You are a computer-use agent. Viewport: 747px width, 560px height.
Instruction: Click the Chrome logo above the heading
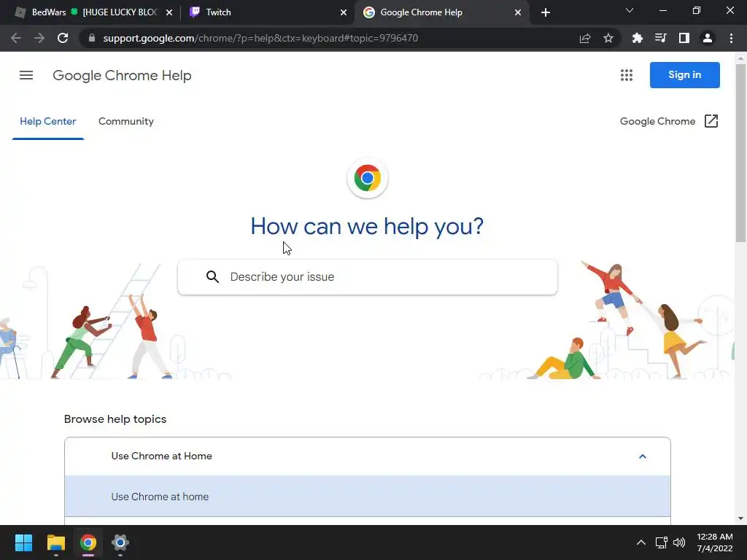[x=368, y=178]
